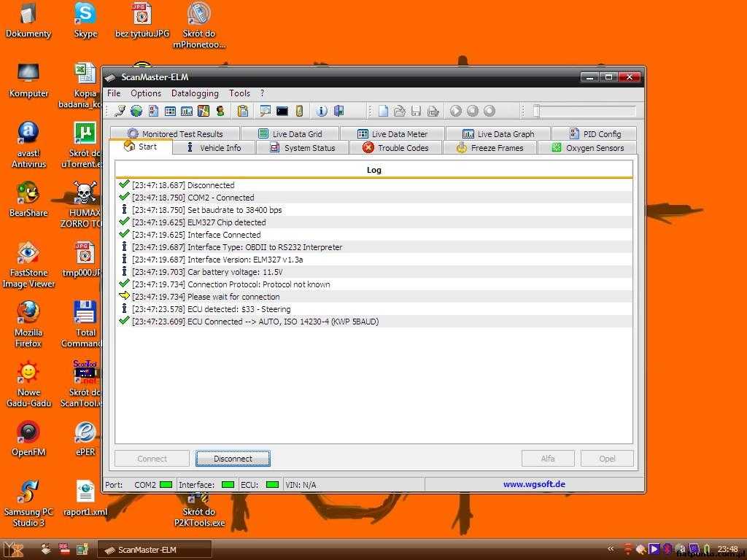
Task: Click the Disconnect button
Action: (x=233, y=459)
